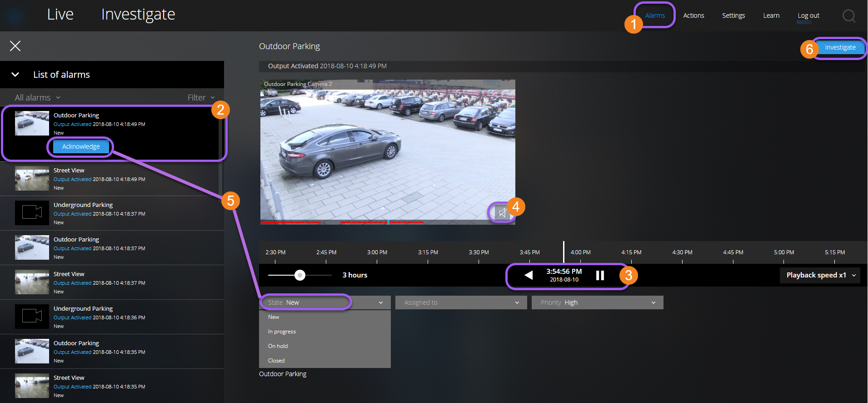Set alarm state to Closed

click(x=276, y=361)
